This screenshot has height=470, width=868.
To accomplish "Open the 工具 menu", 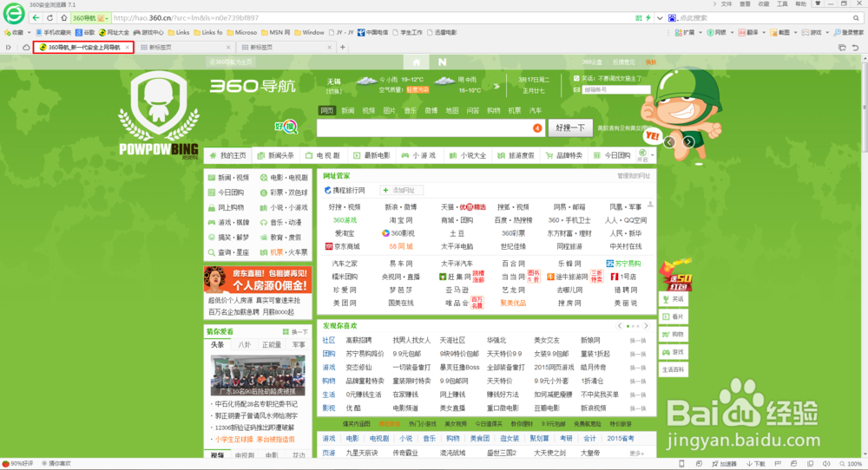I will [x=782, y=3].
